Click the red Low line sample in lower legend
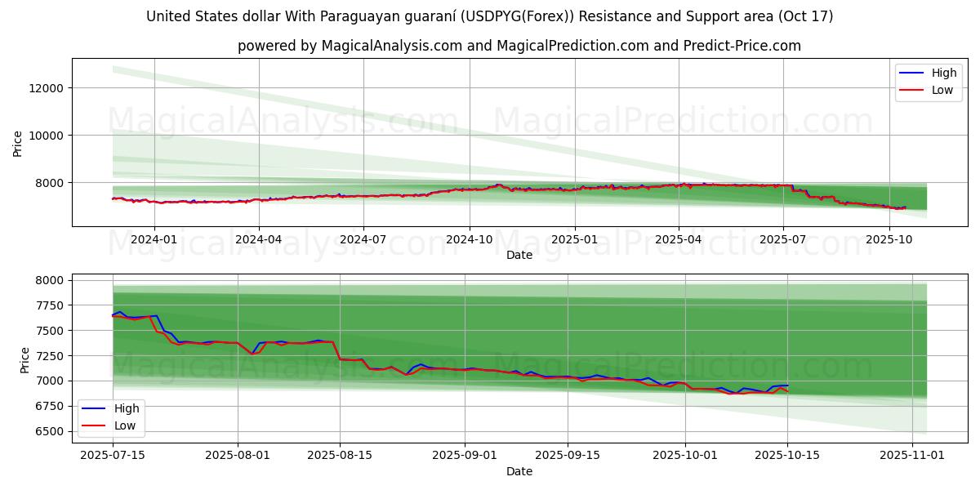This screenshot has height=490, width=980. click(95, 425)
